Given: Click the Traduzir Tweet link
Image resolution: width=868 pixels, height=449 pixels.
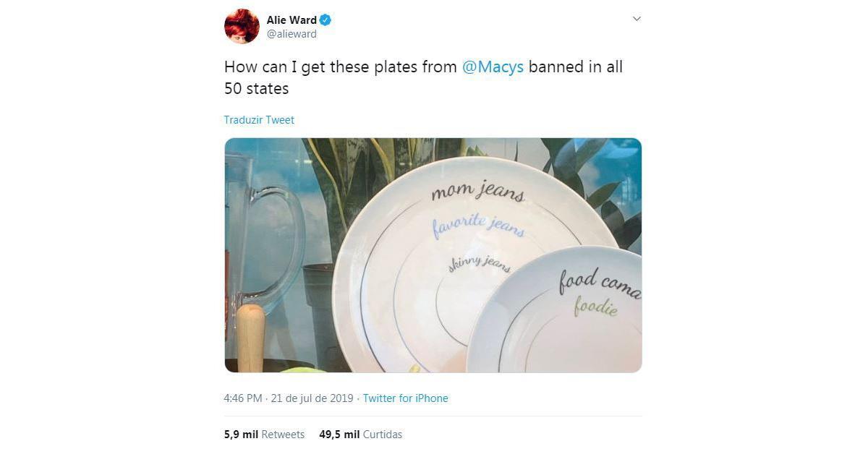Looking at the screenshot, I should click(x=259, y=120).
